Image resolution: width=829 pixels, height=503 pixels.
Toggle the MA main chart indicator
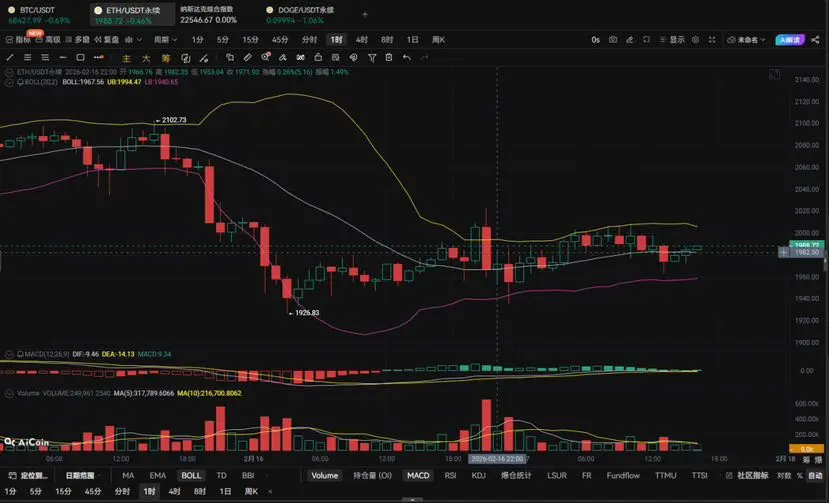(x=128, y=475)
